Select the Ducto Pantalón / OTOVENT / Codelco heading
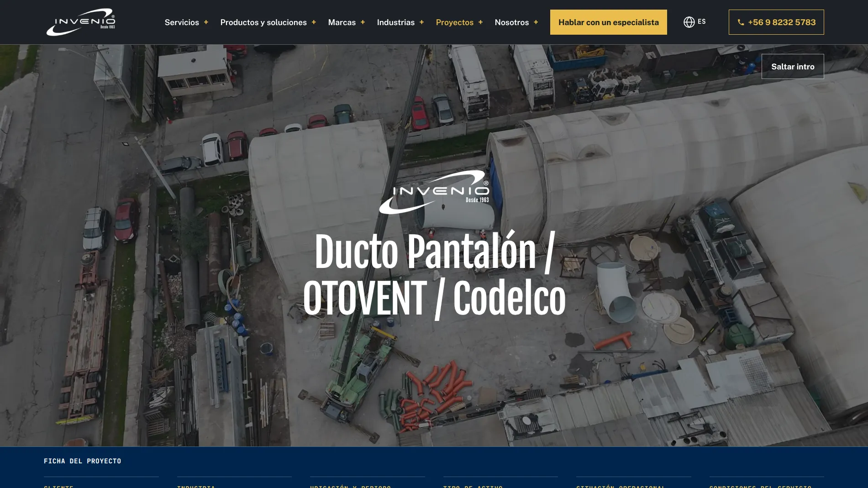868x488 pixels. [x=434, y=275]
